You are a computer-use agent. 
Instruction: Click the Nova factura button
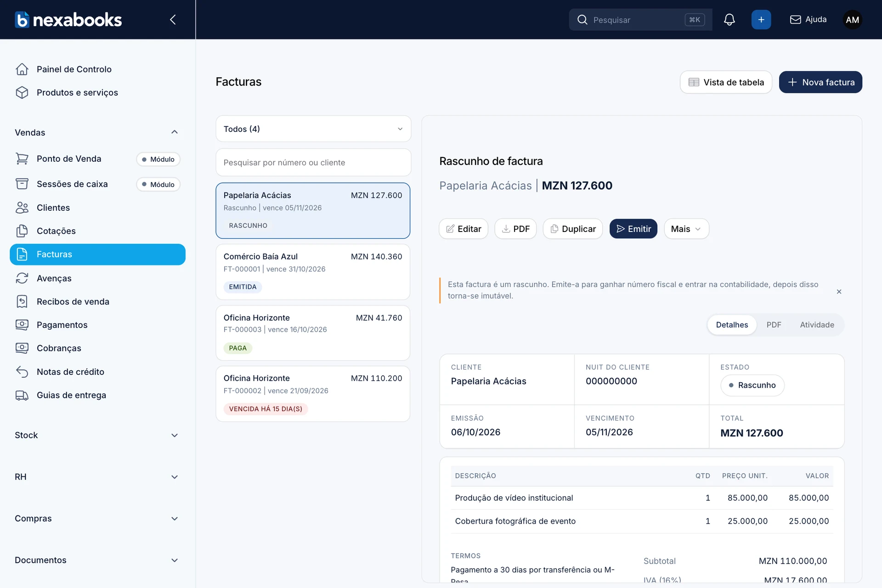820,82
